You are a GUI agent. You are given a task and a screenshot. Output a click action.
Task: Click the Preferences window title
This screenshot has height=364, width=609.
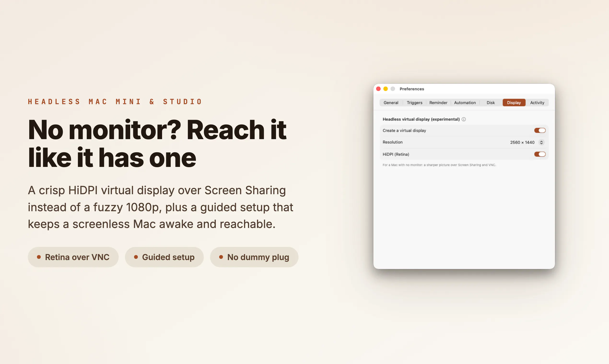click(412, 89)
